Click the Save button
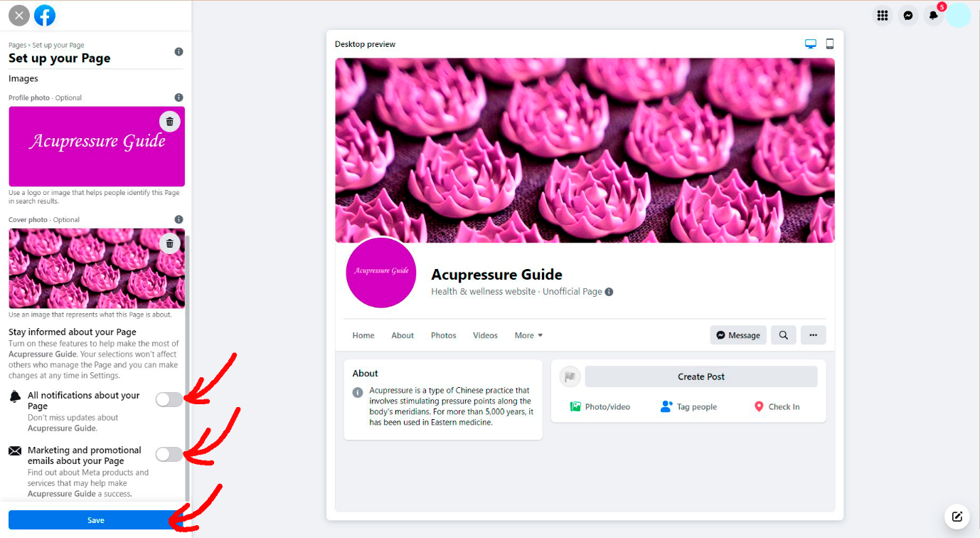 point(96,520)
